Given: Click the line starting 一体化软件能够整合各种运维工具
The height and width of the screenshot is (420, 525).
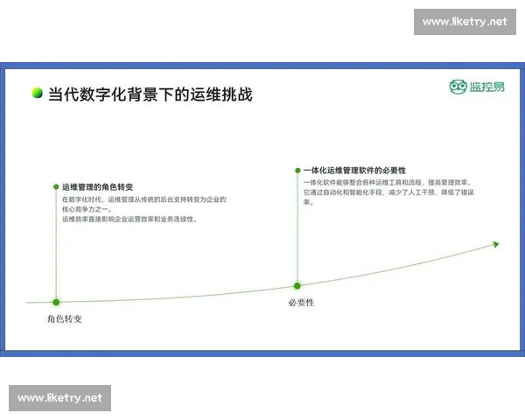Looking at the screenshot, I should point(388,183).
